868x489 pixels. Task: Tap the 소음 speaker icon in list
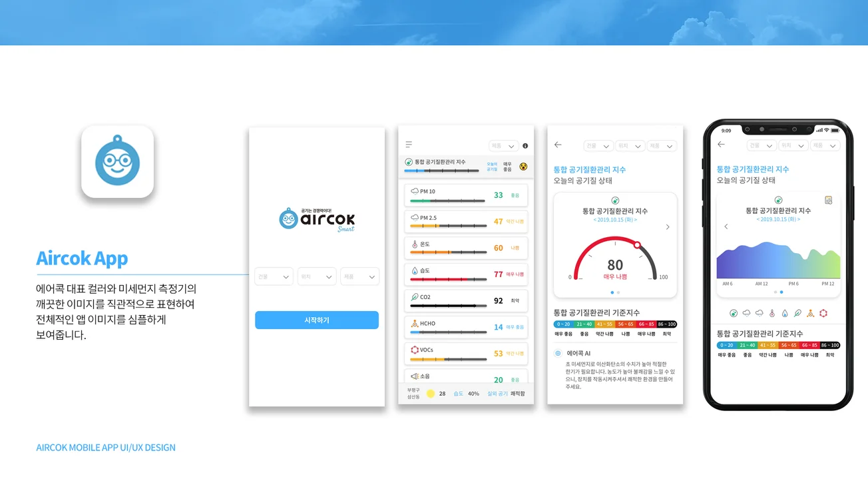tap(415, 376)
